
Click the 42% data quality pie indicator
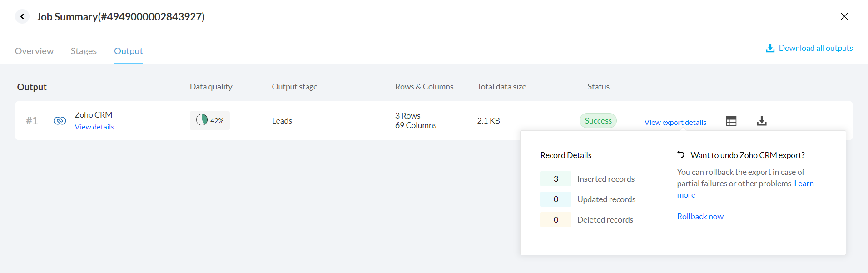pos(202,120)
